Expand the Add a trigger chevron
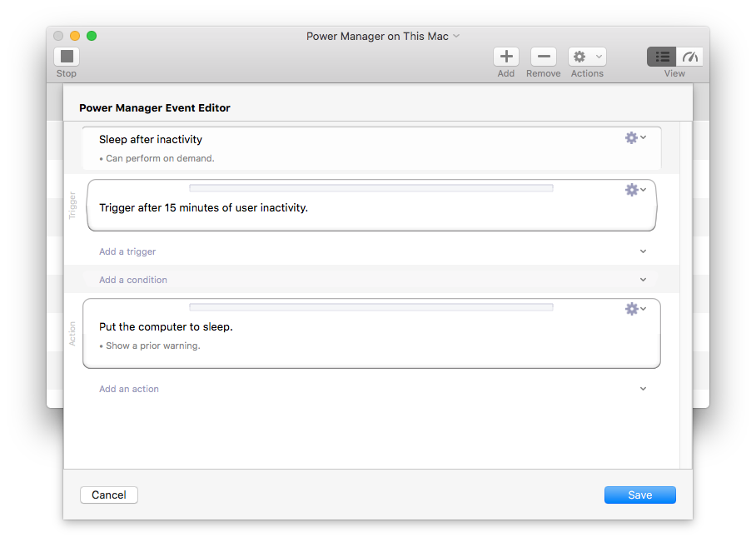This screenshot has width=756, height=537. click(643, 251)
